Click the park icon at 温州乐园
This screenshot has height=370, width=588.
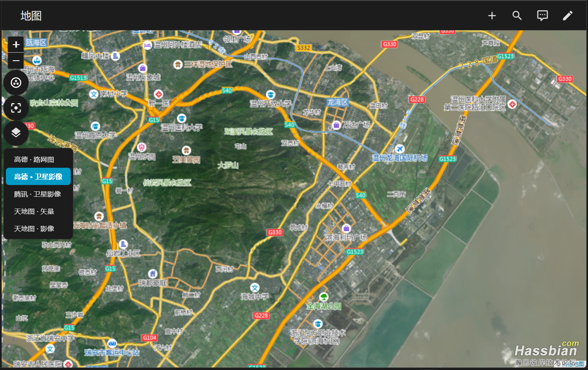[142, 147]
